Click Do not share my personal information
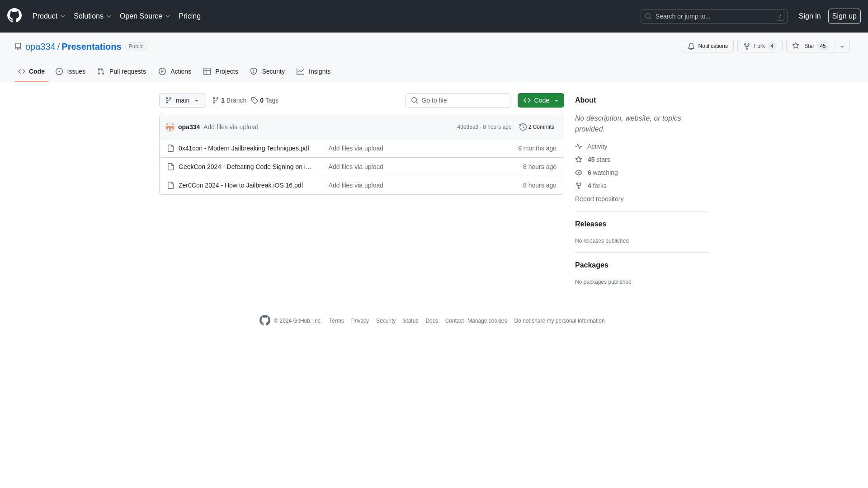Viewport: 868px width, 488px height. (x=559, y=321)
